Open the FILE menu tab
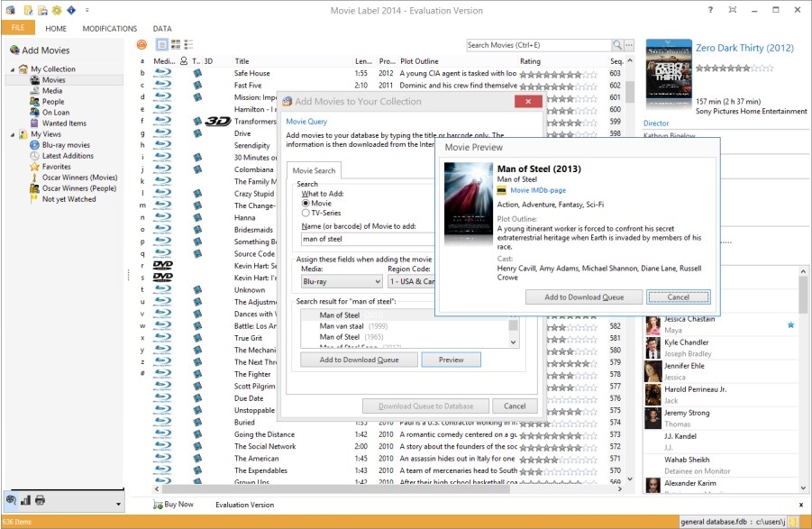812x529 pixels. pos(18,28)
